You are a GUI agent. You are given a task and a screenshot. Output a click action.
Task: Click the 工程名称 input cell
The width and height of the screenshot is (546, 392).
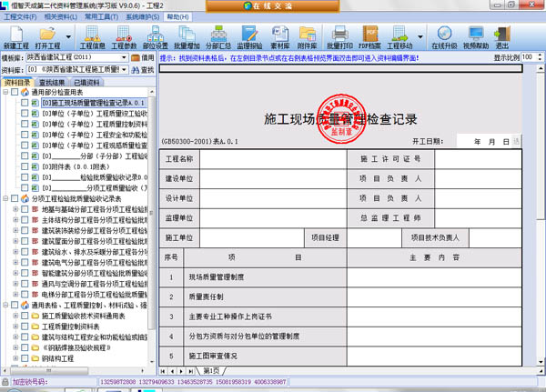pos(273,159)
